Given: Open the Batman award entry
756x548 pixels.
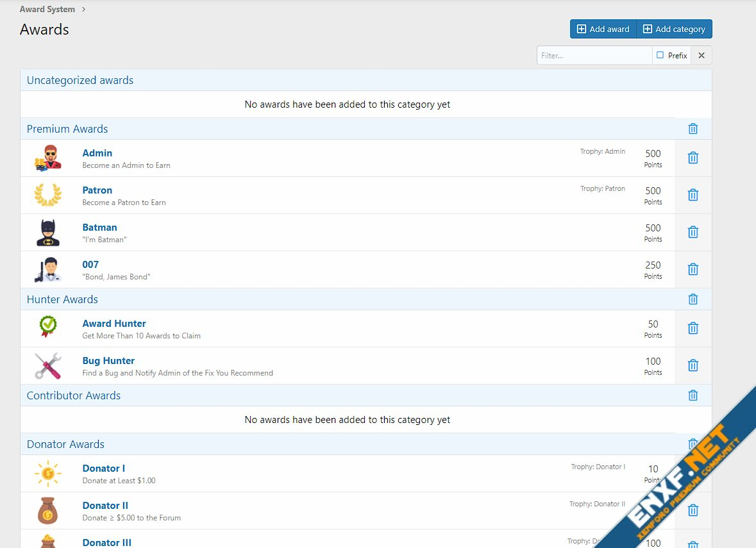Looking at the screenshot, I should [99, 228].
